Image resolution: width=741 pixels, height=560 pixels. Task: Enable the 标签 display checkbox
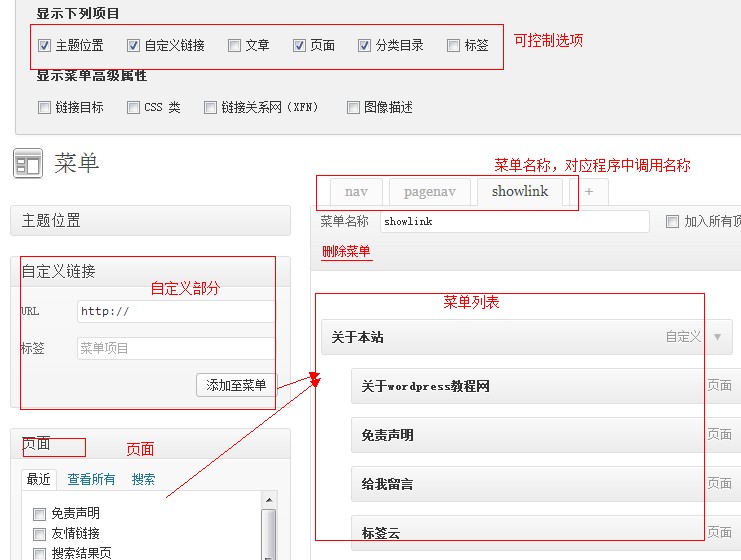453,46
